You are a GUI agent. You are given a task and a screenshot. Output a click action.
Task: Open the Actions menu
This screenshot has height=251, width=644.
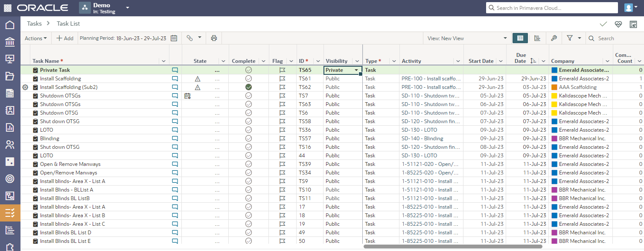coord(36,38)
